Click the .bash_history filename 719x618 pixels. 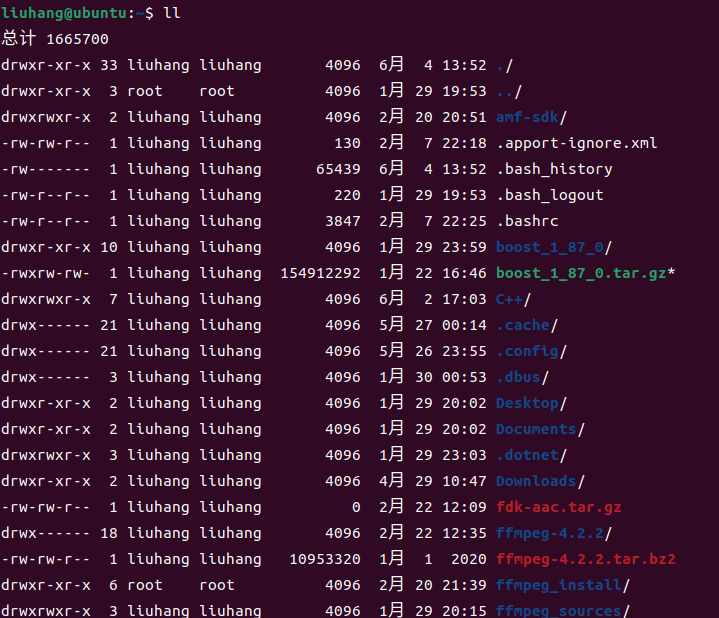point(554,170)
